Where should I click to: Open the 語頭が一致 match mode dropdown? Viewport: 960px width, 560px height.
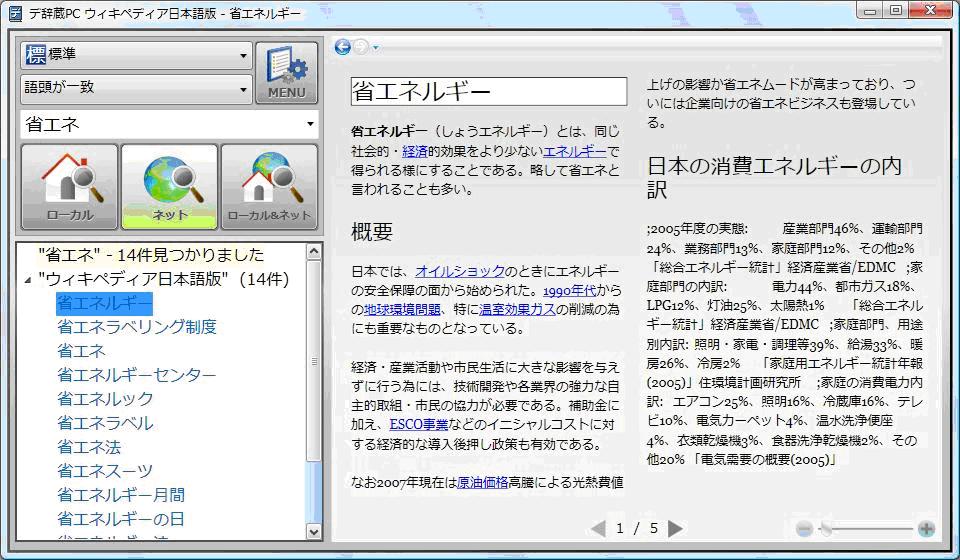tap(137, 89)
